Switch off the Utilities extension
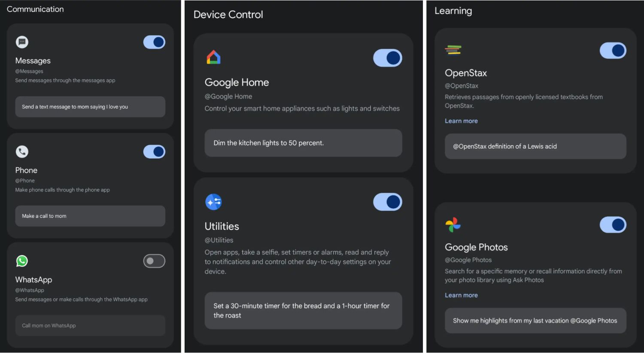The image size is (644, 353). click(x=387, y=202)
